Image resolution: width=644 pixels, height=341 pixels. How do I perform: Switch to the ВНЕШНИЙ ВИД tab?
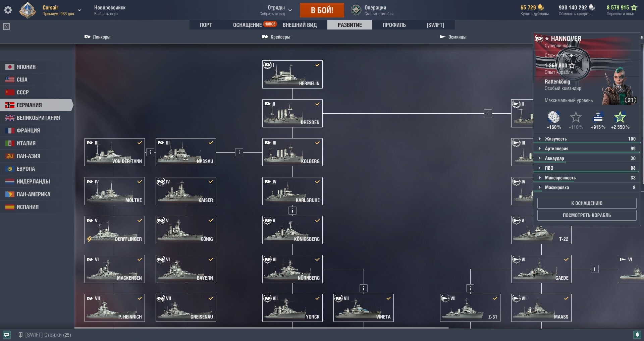coord(300,25)
